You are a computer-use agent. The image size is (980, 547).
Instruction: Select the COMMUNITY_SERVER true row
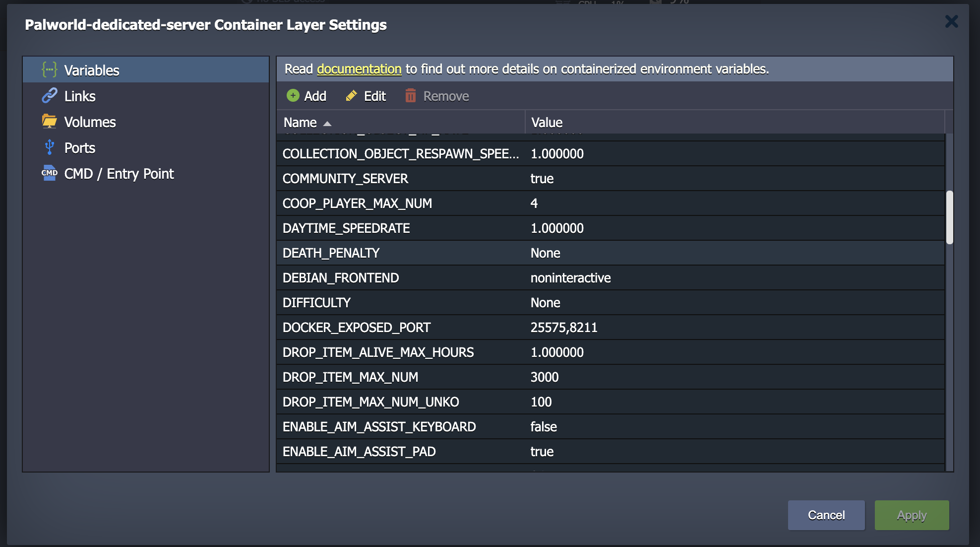[x=611, y=179]
